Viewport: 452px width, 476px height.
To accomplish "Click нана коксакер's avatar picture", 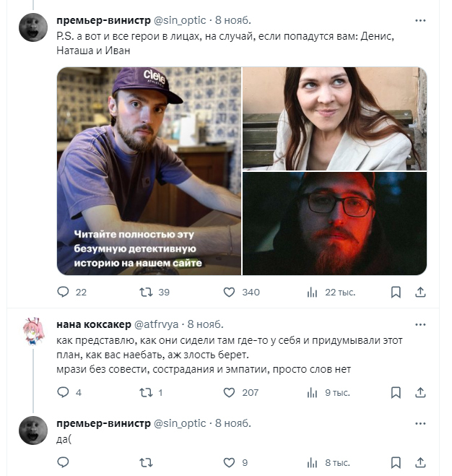I will pos(33,331).
